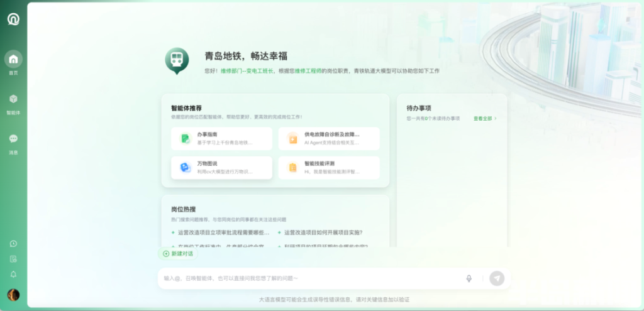Focus the chat input field 输入@
Viewport: 644px width, 311px height.
click(x=312, y=278)
